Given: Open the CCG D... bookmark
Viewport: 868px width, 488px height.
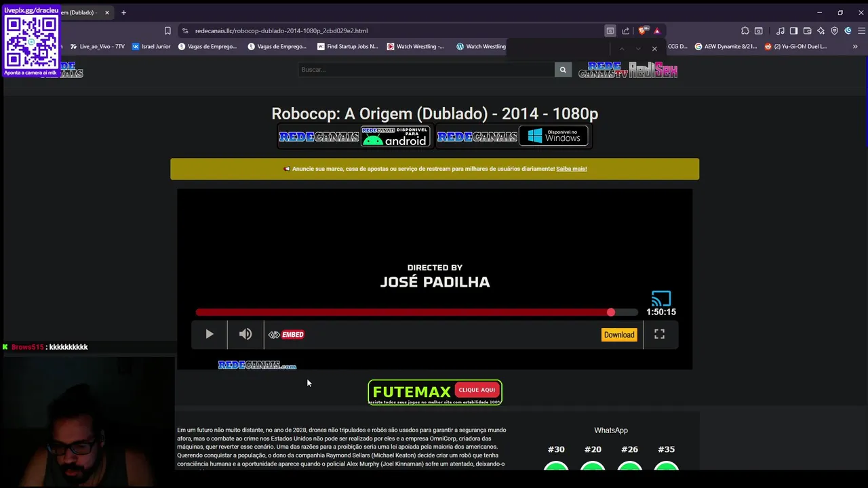Looking at the screenshot, I should click(x=677, y=47).
